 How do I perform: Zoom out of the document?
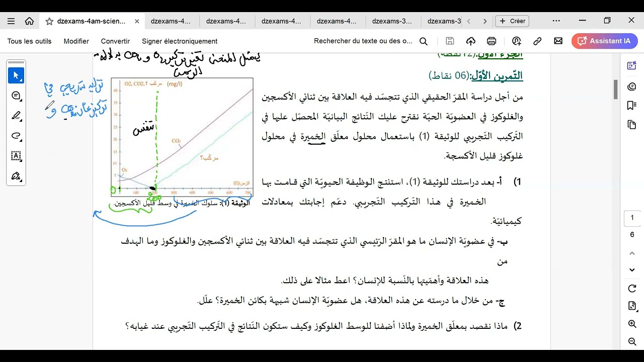click(x=632, y=342)
